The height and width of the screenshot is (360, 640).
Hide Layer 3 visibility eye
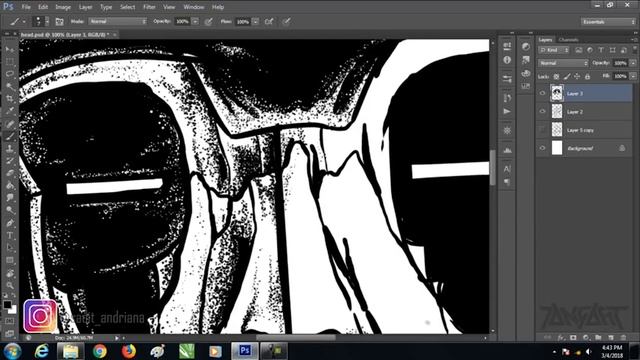(542, 93)
